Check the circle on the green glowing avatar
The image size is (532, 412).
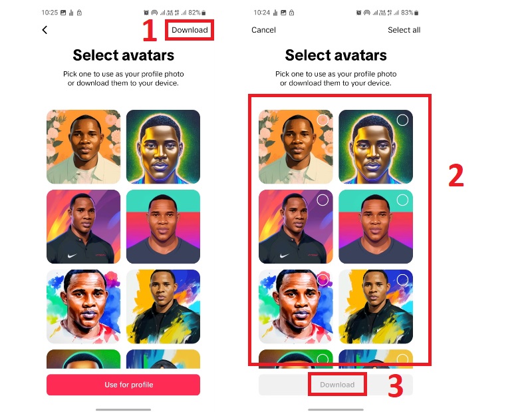[x=402, y=120]
